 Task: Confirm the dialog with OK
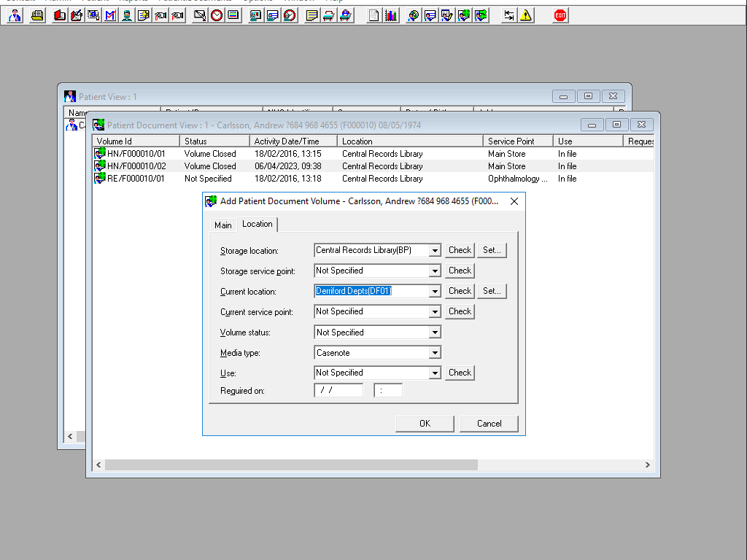tap(425, 424)
